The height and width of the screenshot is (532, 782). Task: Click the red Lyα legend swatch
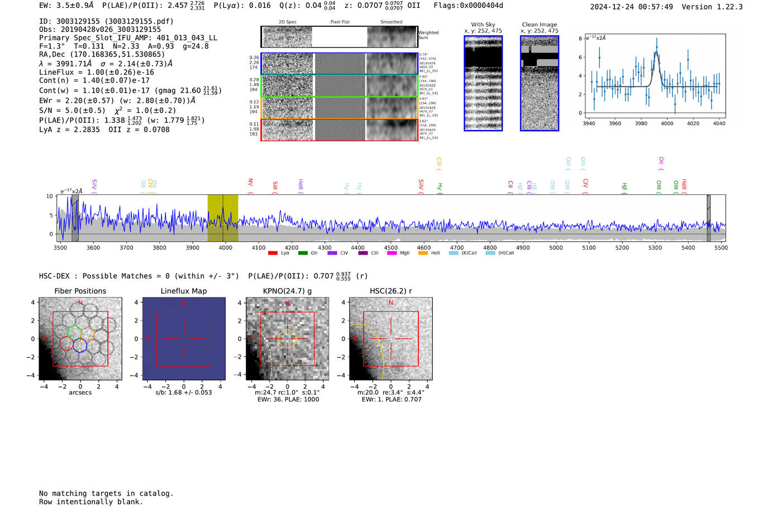pyautogui.click(x=273, y=253)
